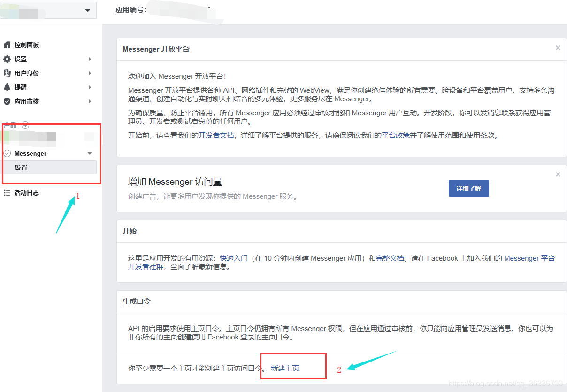Select 设置 in top sidebar
Viewport: 567px width, 392px height.
[21, 59]
